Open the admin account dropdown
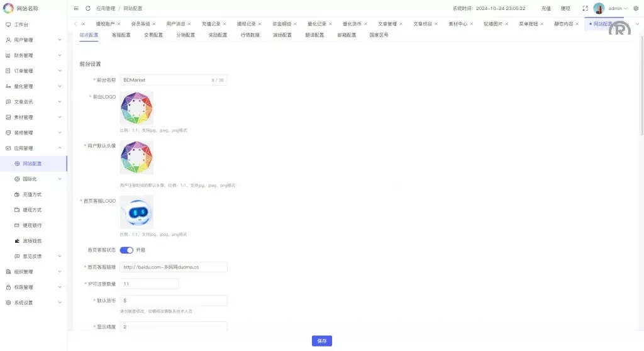The image size is (644, 351). click(618, 9)
